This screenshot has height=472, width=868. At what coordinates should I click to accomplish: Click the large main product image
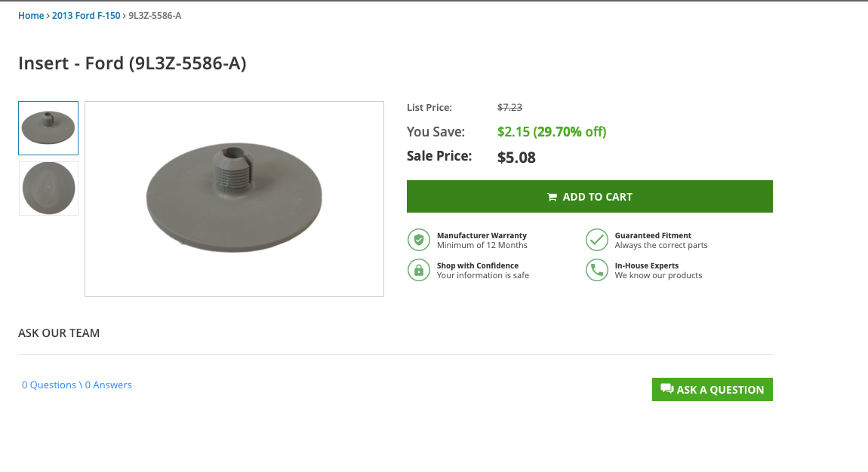coord(234,198)
